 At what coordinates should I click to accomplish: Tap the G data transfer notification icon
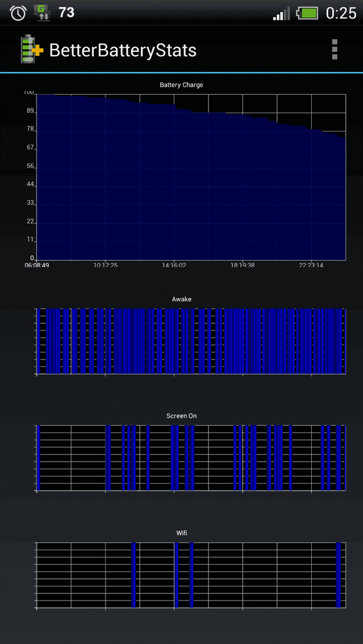42,13
